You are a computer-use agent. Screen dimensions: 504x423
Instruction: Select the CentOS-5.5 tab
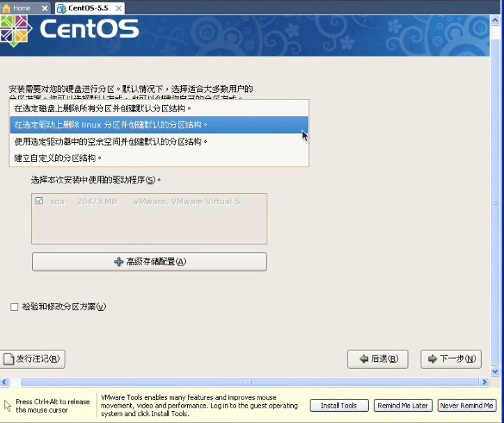(90, 8)
